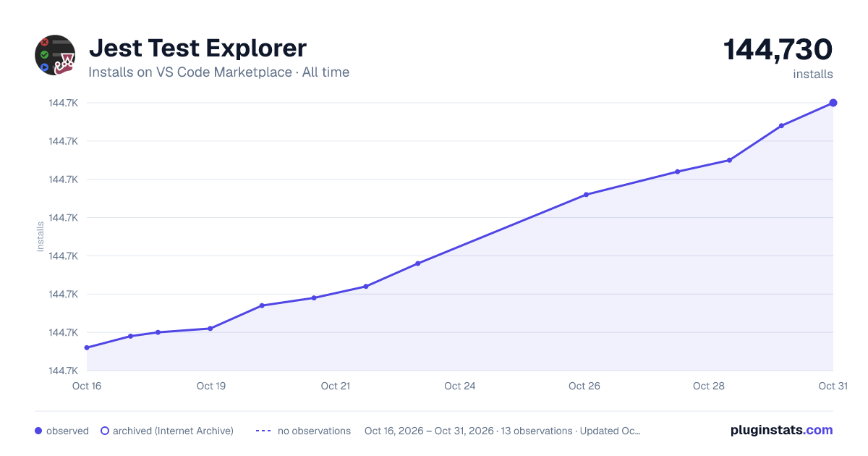868x456 pixels.
Task: Click the 'no observations' legend label
Action: tap(314, 431)
